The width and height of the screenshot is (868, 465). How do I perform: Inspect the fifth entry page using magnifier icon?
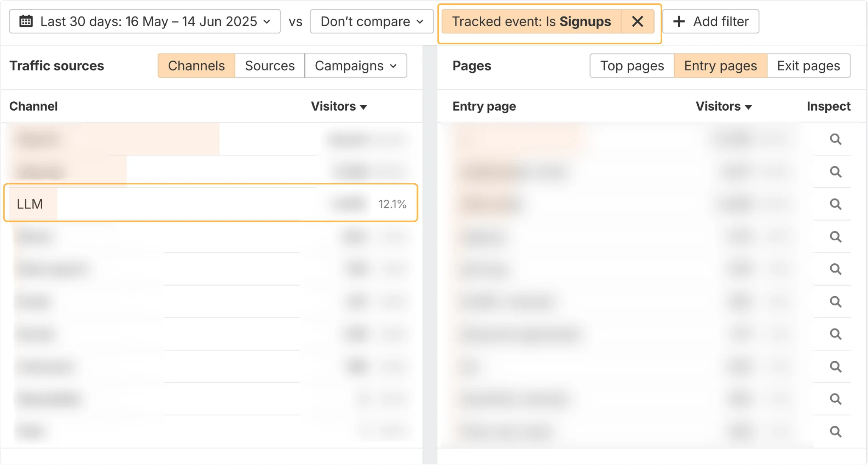pyautogui.click(x=835, y=269)
